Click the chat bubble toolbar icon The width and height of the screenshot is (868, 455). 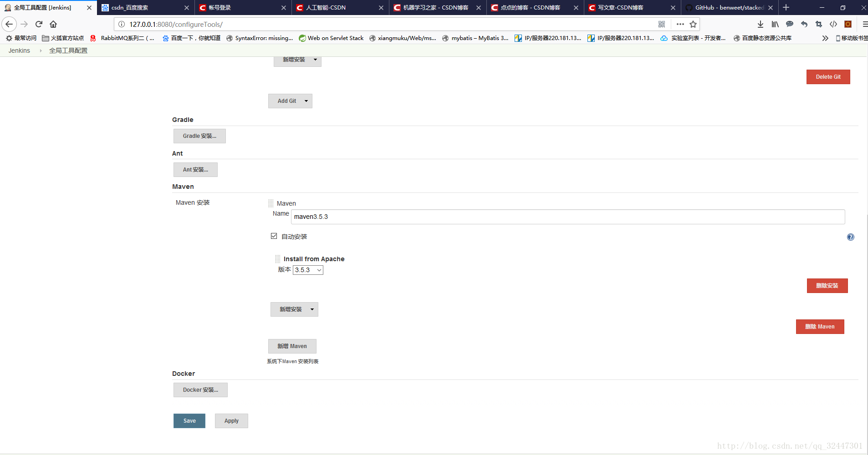pyautogui.click(x=790, y=24)
